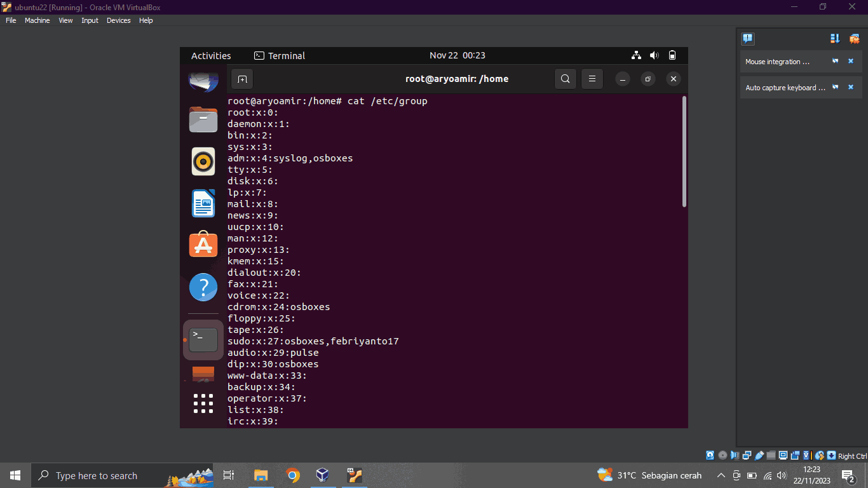Toggle the VirtualBox notification center icon
Image resolution: width=868 pixels, height=488 pixels.
coord(748,39)
